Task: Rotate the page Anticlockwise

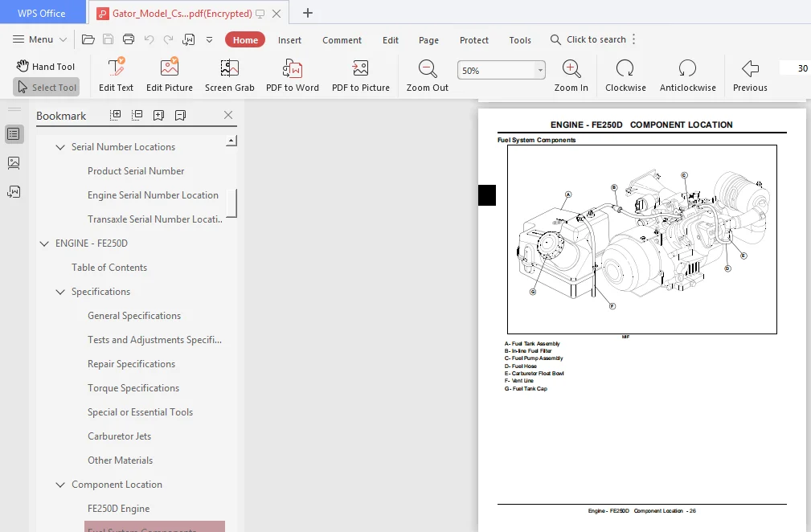Action: point(687,75)
